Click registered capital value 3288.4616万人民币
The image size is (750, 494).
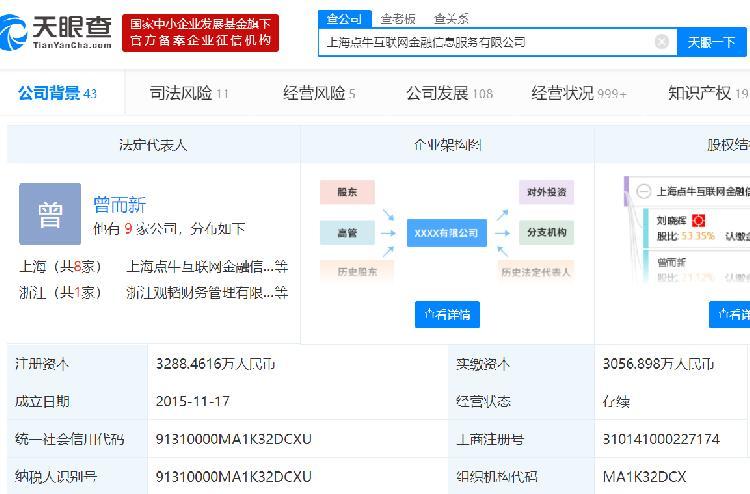[216, 364]
